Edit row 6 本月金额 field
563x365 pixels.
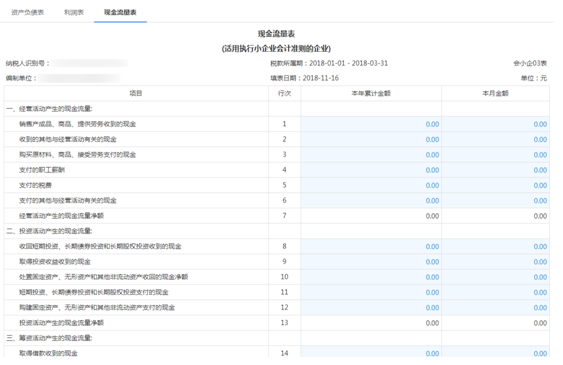[x=495, y=201]
